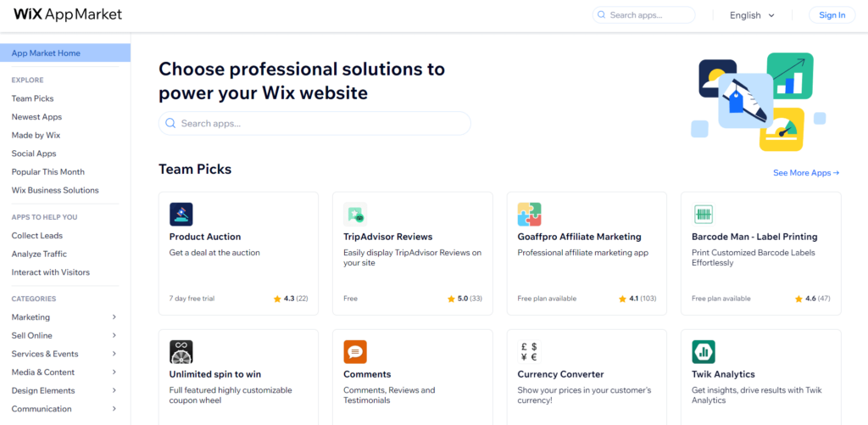Open the Unlimited spin to win wheel icon
Viewport: 868px width, 425px height.
click(181, 352)
